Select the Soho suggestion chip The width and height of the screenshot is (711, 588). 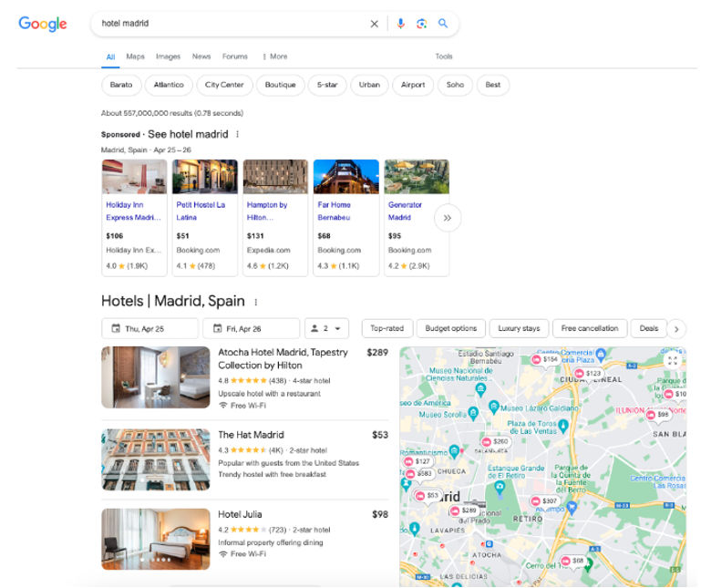tap(455, 85)
